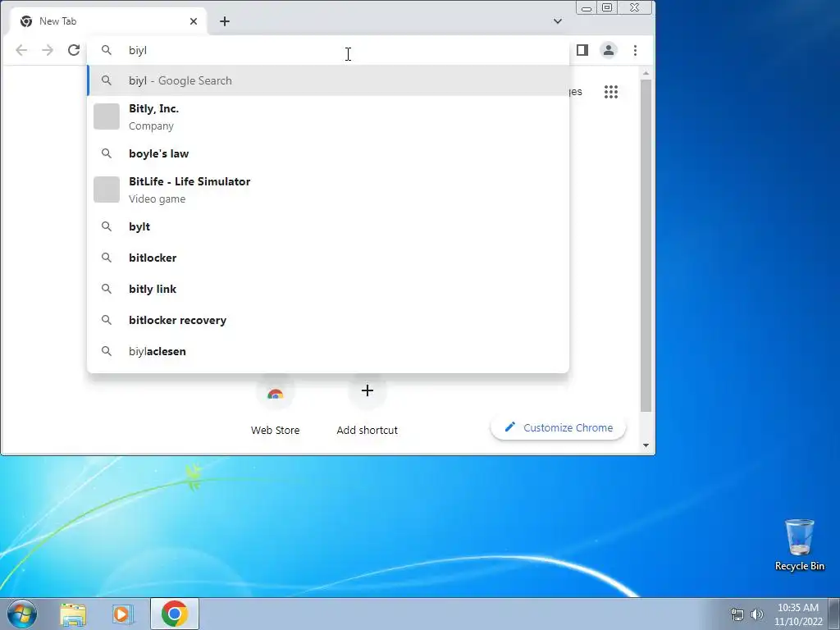This screenshot has width=840, height=630.
Task: Click the page vertical scrollbar thumb
Action: click(x=646, y=245)
